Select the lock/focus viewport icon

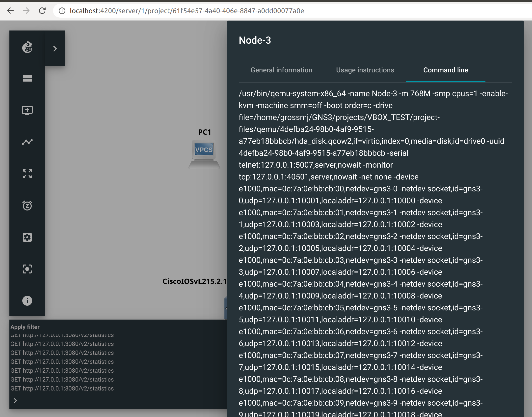[x=27, y=269]
